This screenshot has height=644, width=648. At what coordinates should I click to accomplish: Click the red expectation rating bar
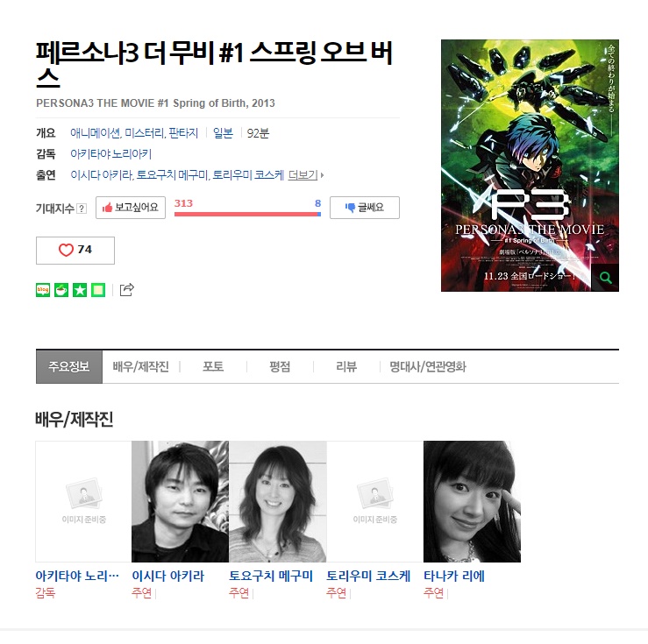(247, 214)
